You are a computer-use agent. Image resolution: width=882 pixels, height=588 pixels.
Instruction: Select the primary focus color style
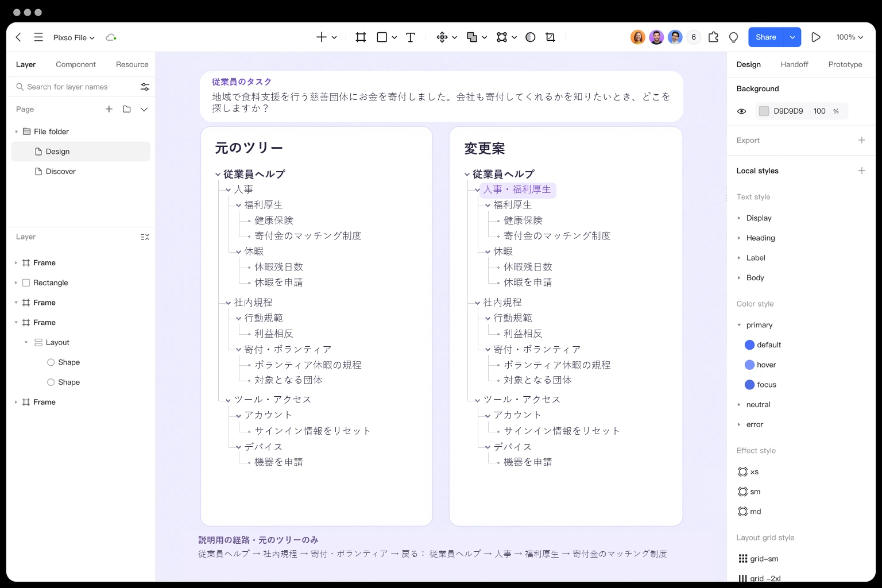[x=761, y=385]
